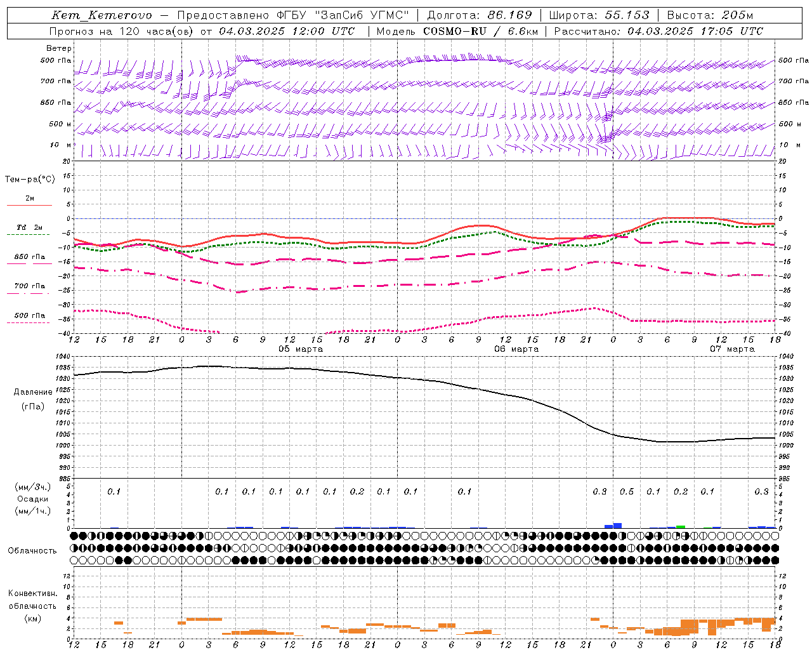This screenshot has height=650, width=812.
Task: Click the Конвективн. облачность label
Action: point(32,600)
